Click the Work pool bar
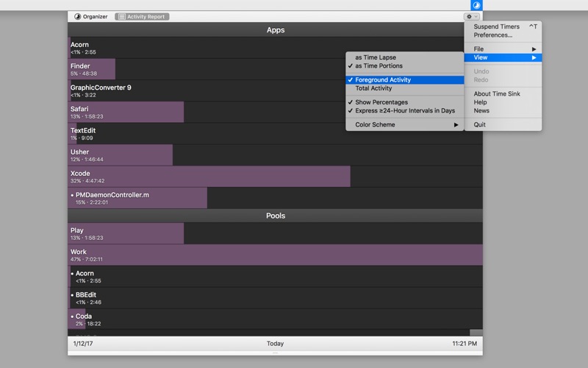The height and width of the screenshot is (368, 588). 275,255
